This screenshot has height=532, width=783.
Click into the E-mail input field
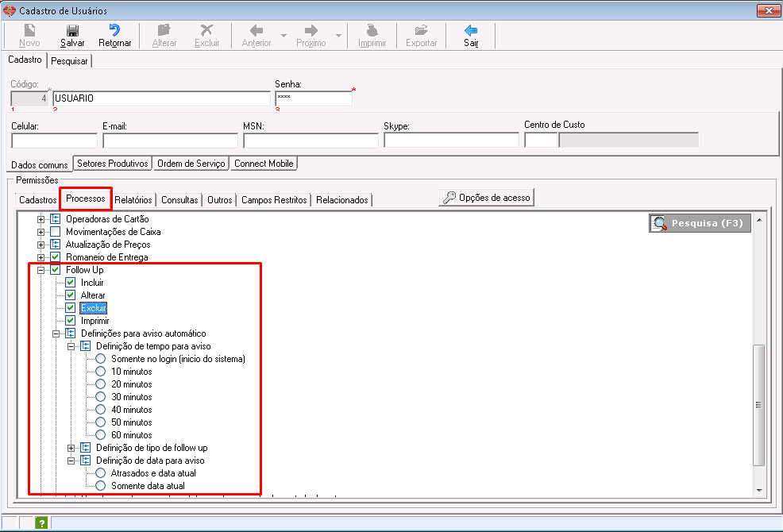170,141
